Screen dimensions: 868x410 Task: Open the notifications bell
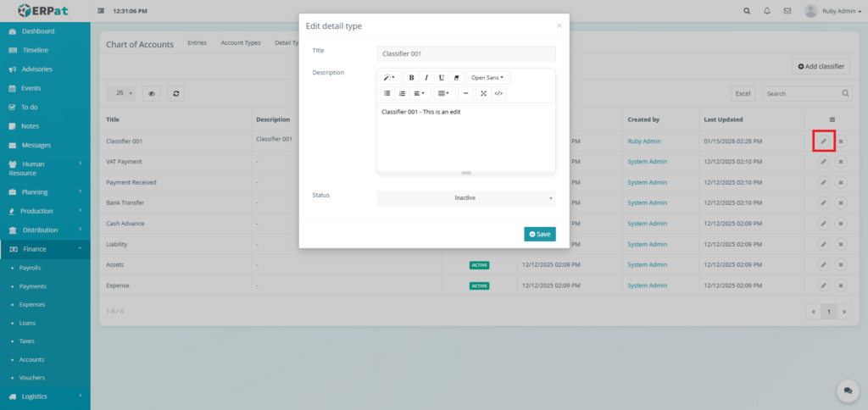(x=766, y=11)
